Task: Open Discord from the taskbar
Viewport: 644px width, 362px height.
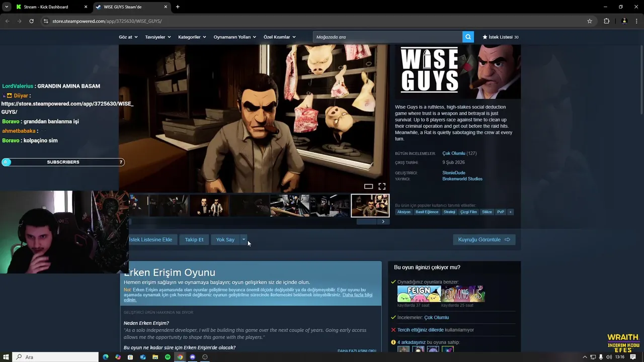Action: [192, 357]
